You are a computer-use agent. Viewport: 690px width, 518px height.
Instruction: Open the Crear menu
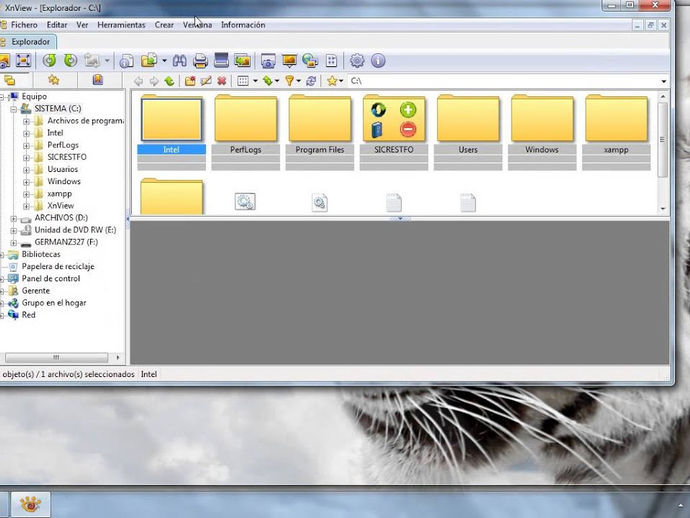[x=164, y=25]
